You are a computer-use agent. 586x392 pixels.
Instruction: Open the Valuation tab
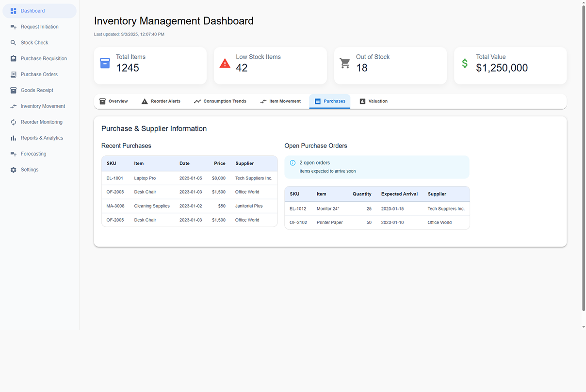tap(374, 101)
